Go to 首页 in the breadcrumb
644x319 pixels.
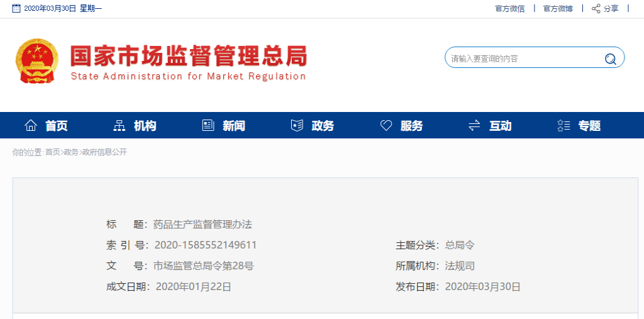click(53, 152)
